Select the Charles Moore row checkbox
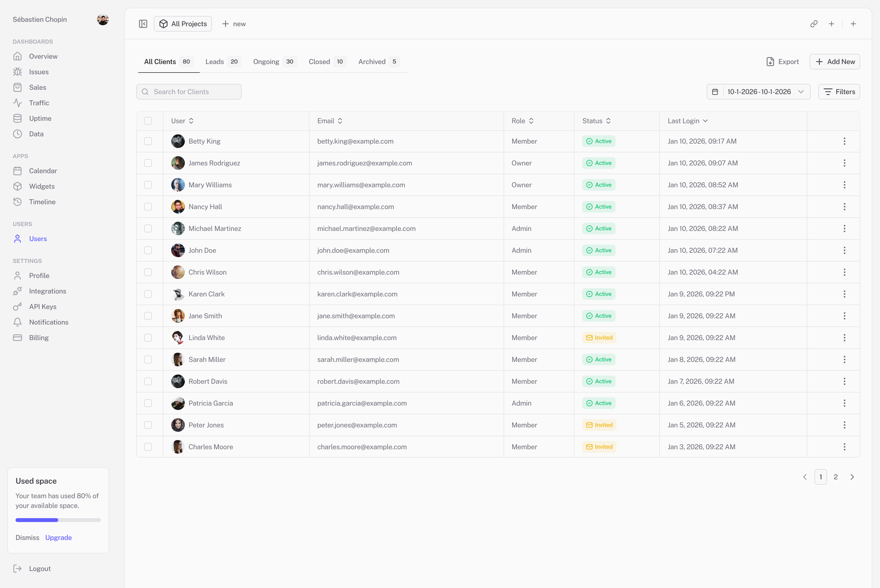 click(x=148, y=447)
